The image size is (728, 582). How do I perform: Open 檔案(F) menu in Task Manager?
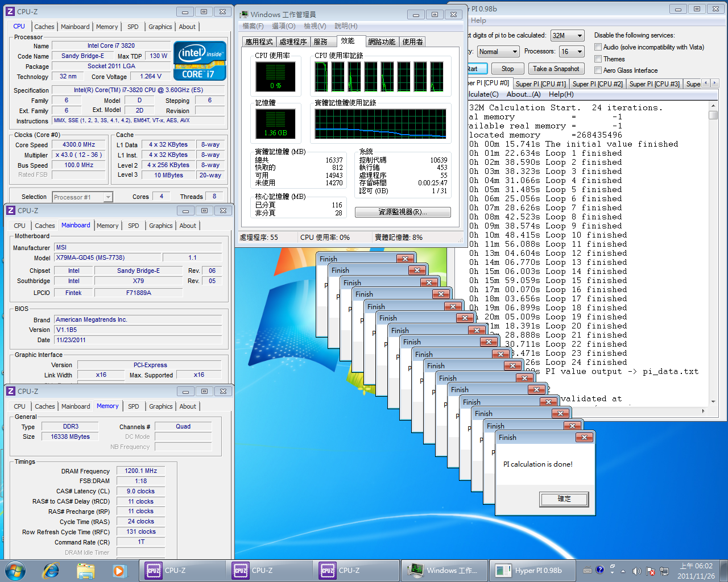click(x=253, y=26)
